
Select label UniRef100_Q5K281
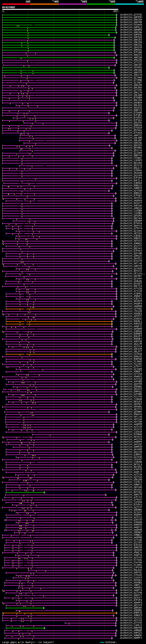point(131,60)
